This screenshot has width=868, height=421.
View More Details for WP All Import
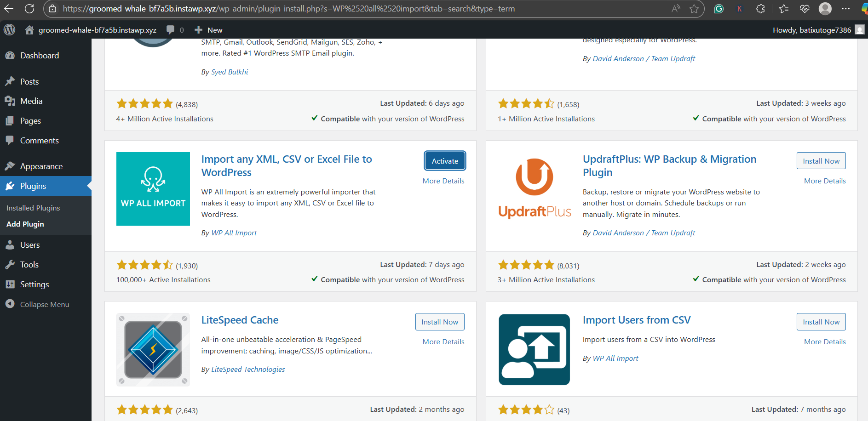tap(443, 181)
